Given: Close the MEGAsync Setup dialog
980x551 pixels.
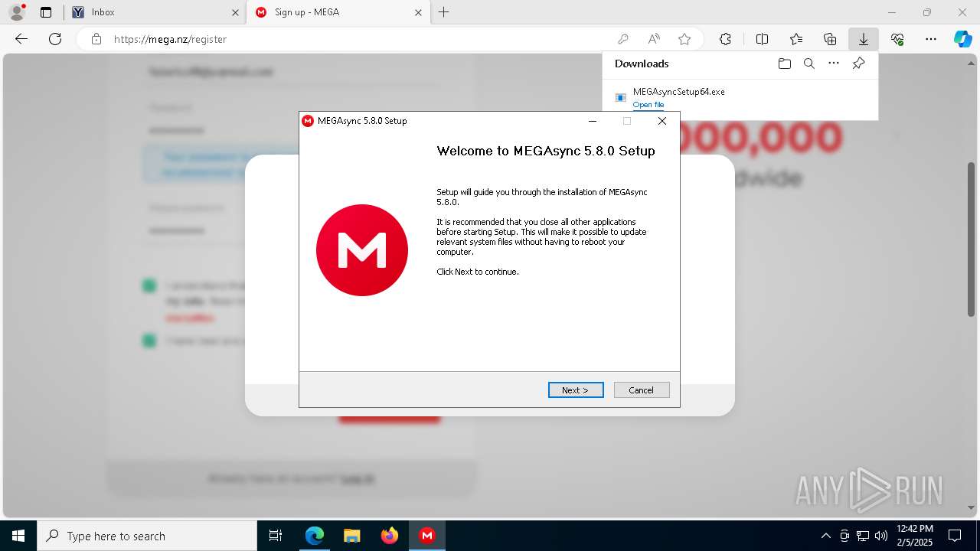Looking at the screenshot, I should tap(662, 121).
